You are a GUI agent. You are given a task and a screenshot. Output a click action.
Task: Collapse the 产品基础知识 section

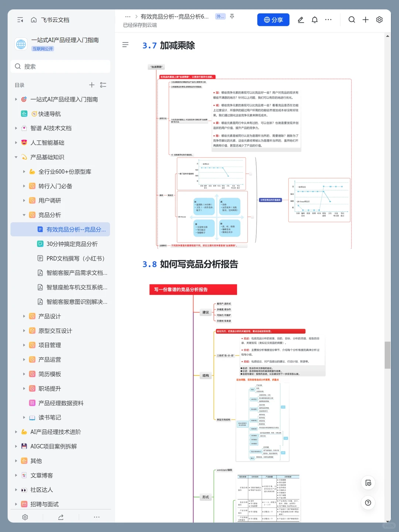pyautogui.click(x=16, y=157)
